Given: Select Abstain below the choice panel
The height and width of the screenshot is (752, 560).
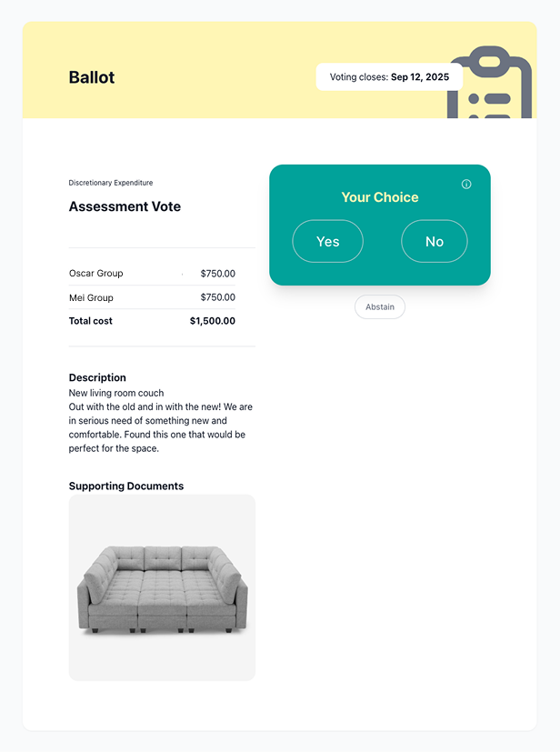Looking at the screenshot, I should point(379,306).
